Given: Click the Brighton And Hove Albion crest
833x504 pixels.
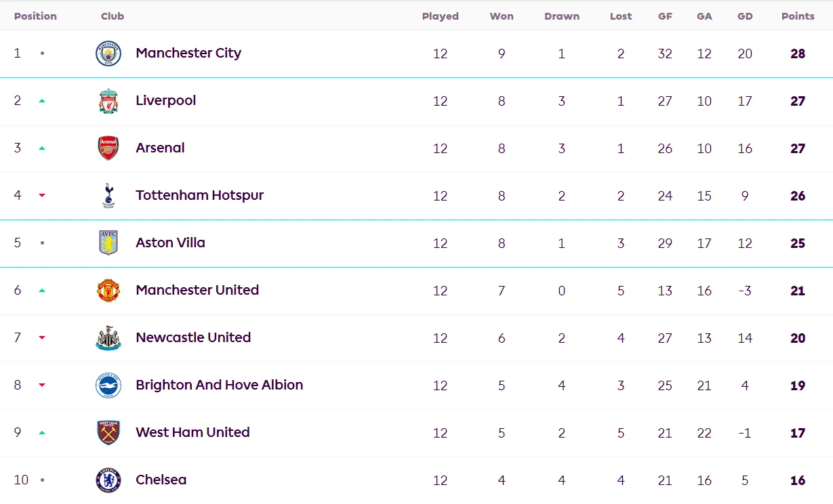Looking at the screenshot, I should (x=108, y=385).
